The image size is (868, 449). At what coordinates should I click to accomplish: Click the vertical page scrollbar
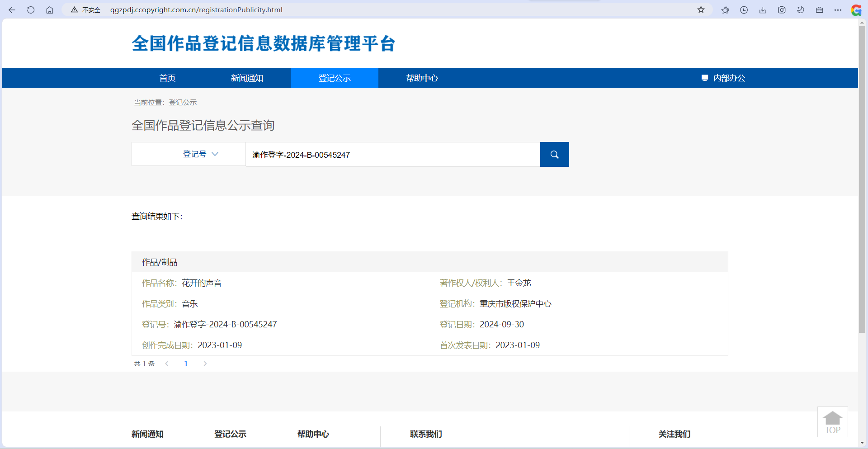(862, 181)
